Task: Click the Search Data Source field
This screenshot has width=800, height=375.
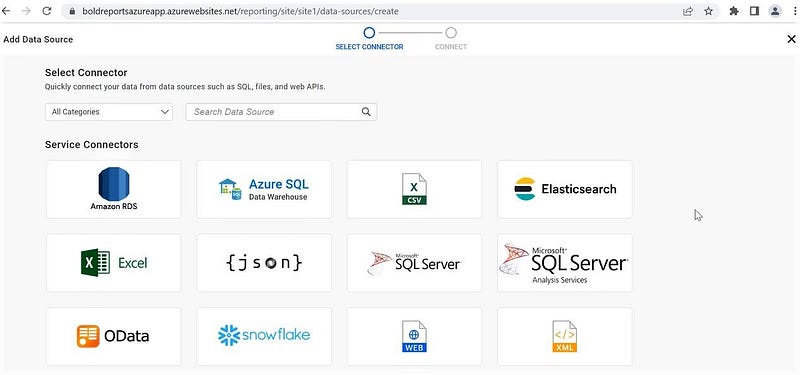Action: pos(281,112)
